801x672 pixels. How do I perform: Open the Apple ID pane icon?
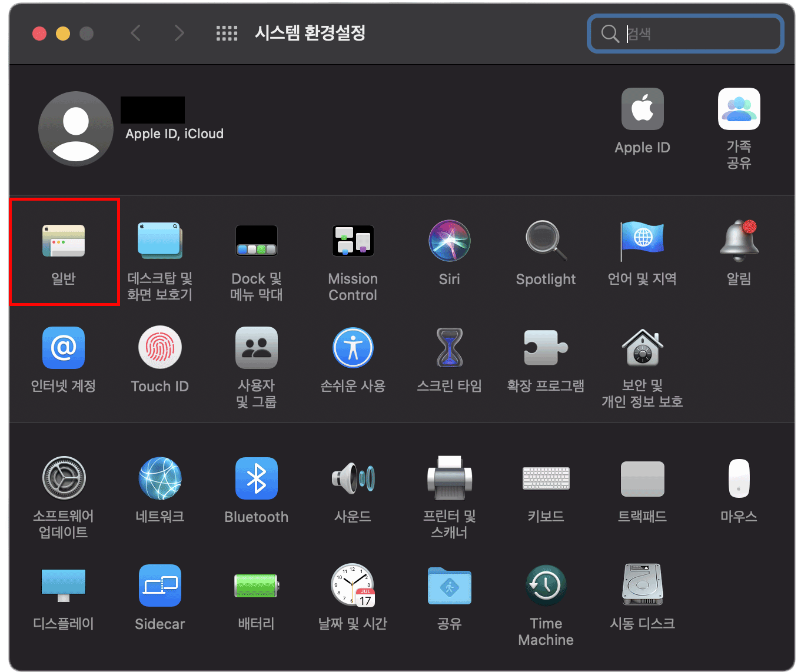642,109
